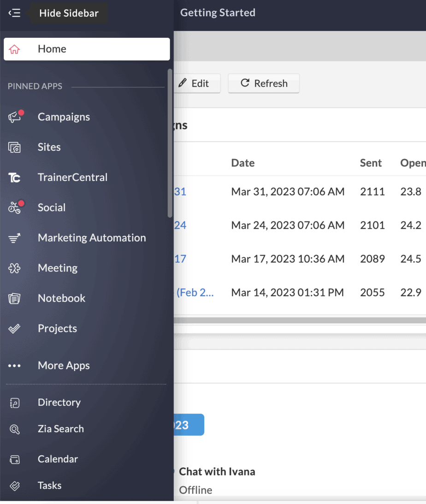Click the Sent column header
Viewport: 426px width, 504px height.
click(x=371, y=163)
